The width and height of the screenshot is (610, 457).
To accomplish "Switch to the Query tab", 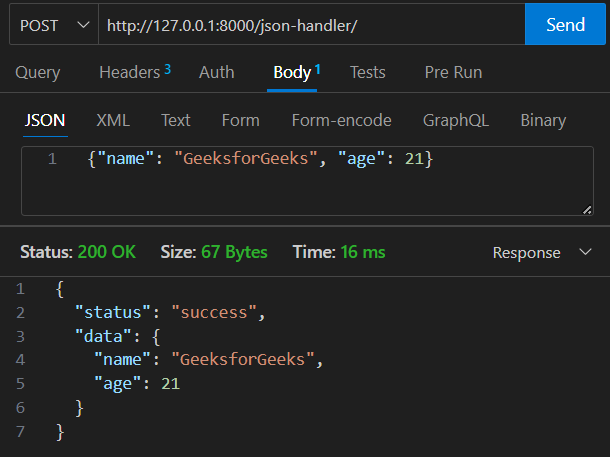I will 38,72.
